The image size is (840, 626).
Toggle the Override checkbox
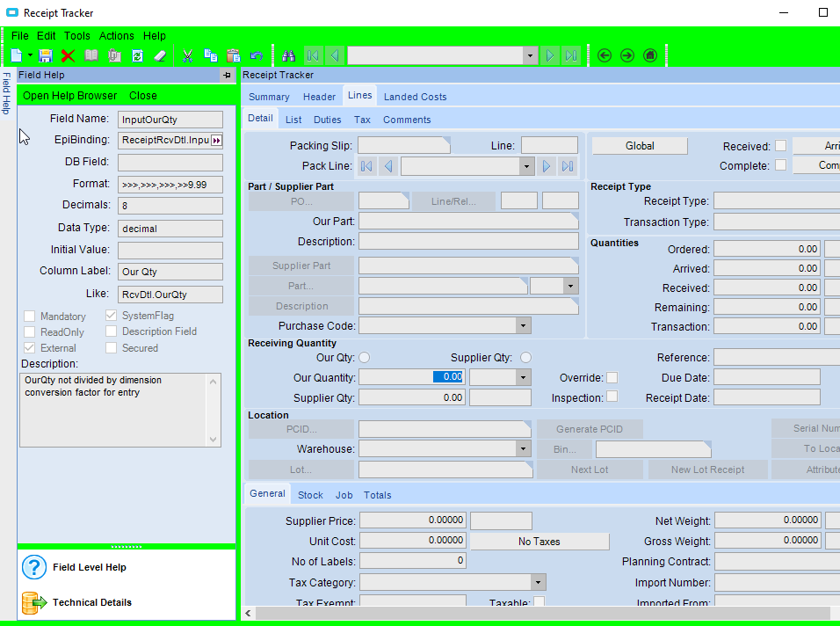[612, 377]
